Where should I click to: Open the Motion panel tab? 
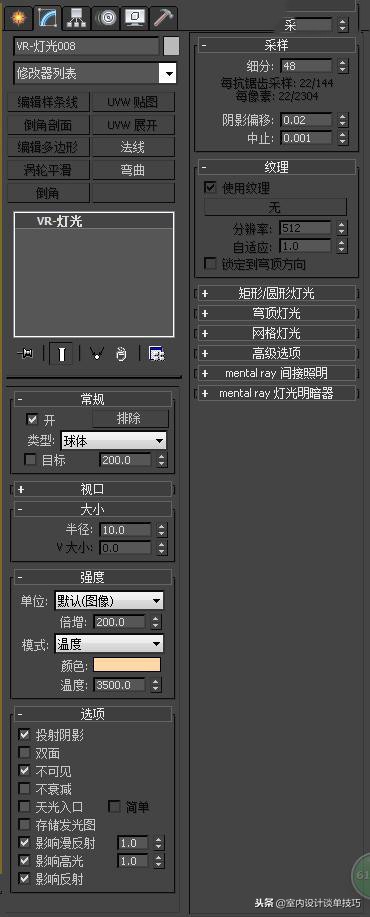tap(106, 18)
